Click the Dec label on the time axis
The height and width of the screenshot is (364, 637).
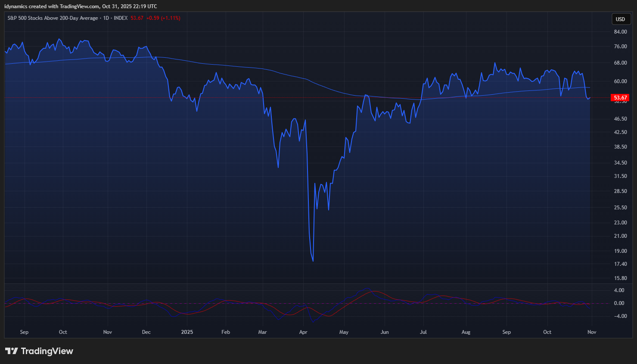pos(146,332)
